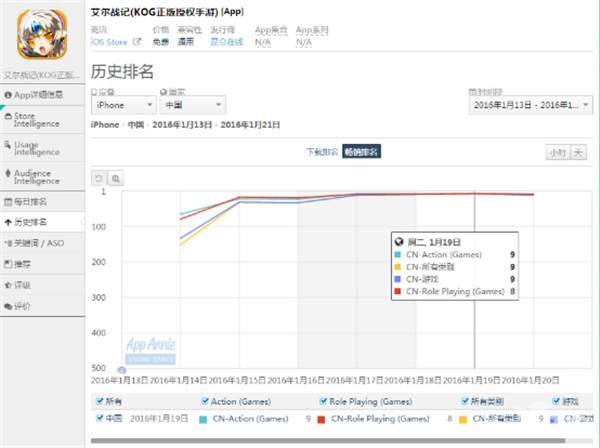Screen dimensions: 600x448
Task: Open 评价 in the sidebar
Action: (x=42, y=306)
